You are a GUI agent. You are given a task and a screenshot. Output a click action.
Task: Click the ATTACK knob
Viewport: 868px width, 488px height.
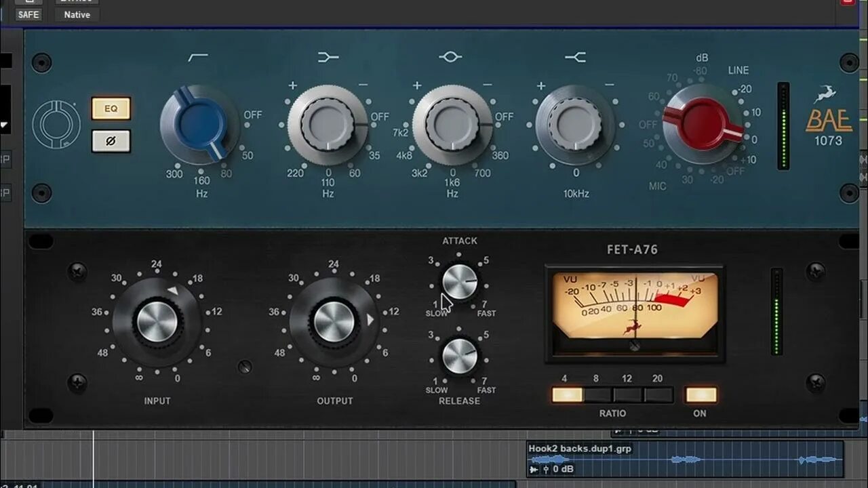point(460,282)
